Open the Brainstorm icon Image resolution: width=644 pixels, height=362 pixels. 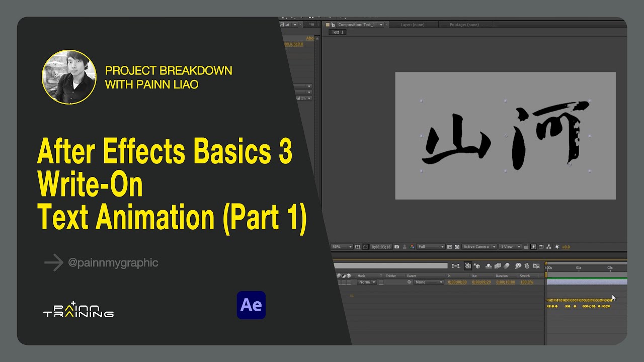click(518, 265)
